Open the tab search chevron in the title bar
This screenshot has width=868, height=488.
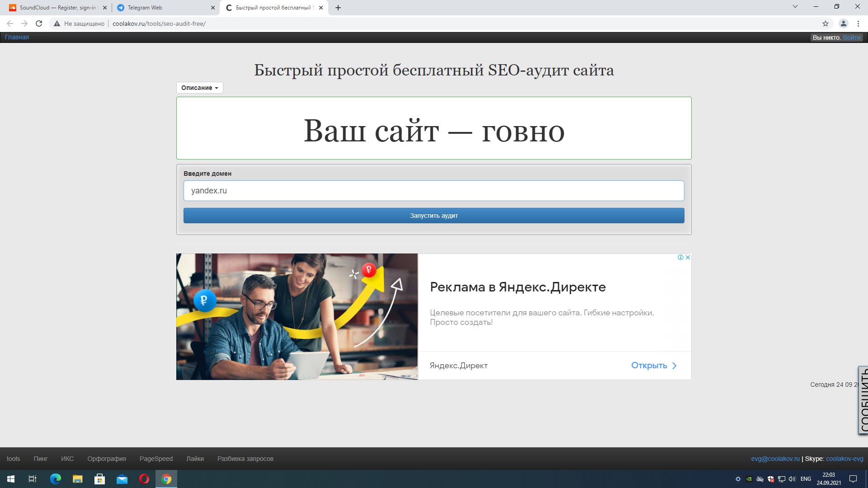pos(795,6)
